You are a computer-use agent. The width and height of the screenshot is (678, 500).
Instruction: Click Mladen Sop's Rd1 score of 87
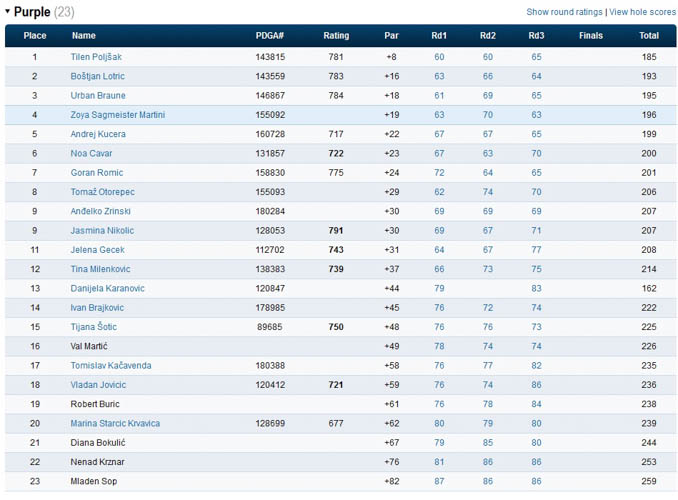[x=439, y=481]
